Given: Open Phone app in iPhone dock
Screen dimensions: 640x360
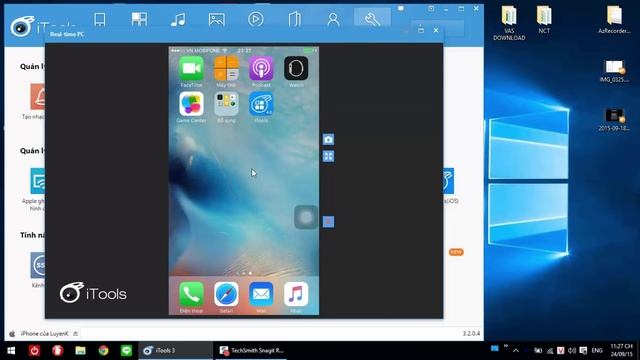Looking at the screenshot, I should point(191,294).
